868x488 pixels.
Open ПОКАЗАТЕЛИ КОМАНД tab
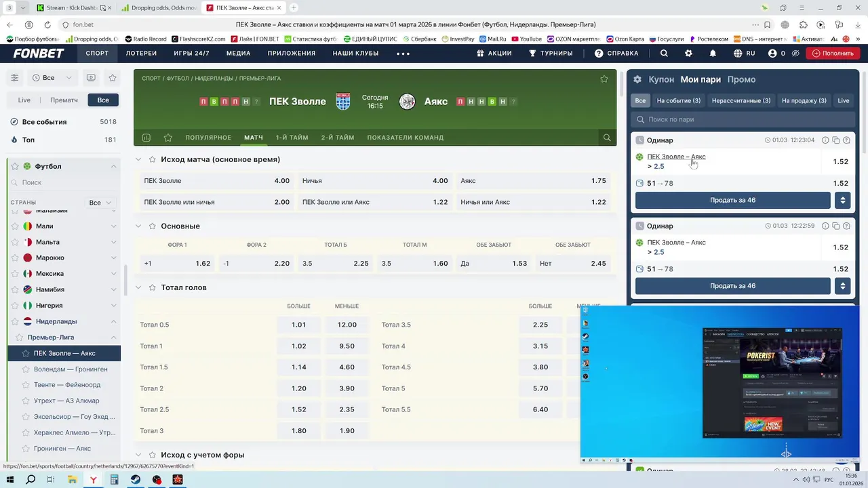point(406,138)
